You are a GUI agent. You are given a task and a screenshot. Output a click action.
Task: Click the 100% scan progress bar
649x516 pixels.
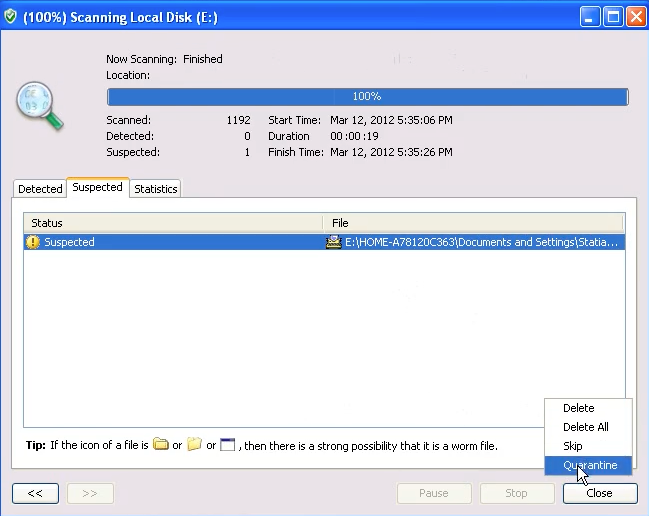coord(367,96)
